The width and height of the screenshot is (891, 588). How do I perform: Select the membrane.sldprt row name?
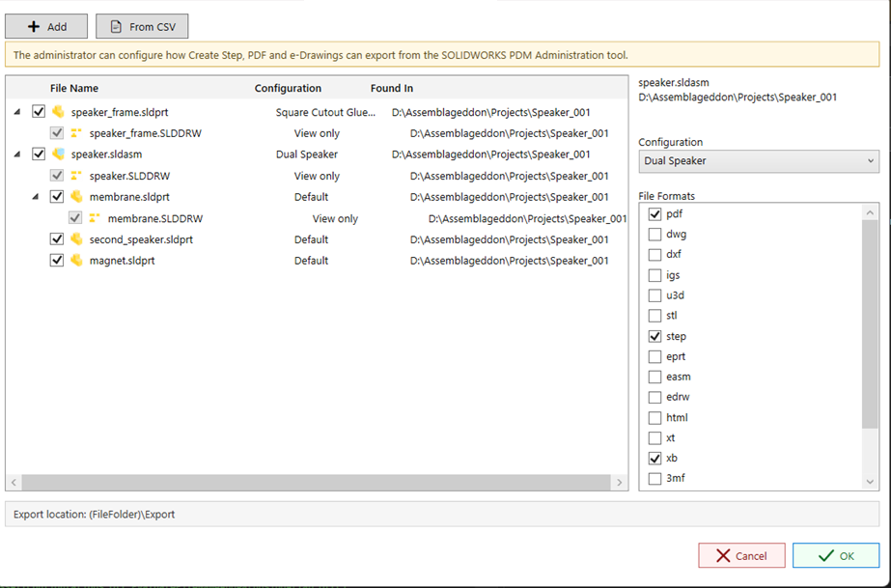coord(129,197)
